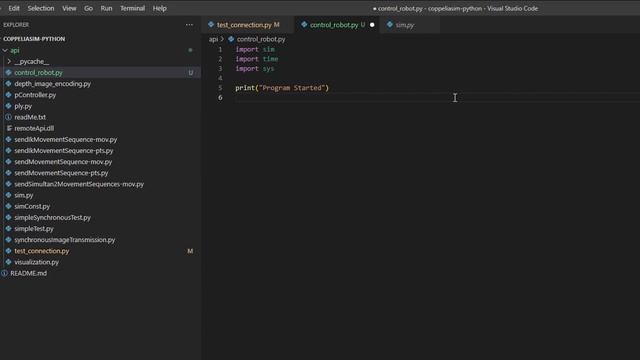Collapse COPPELIASIM-PYTHON section header
This screenshot has height=360, width=640.
click(34, 39)
